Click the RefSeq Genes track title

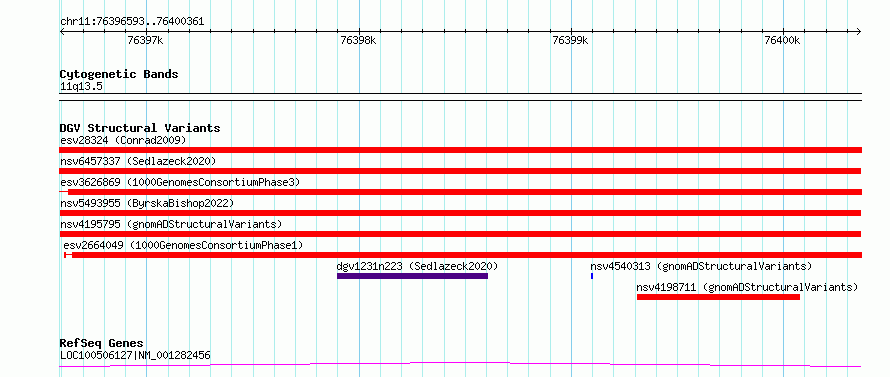pyautogui.click(x=102, y=344)
